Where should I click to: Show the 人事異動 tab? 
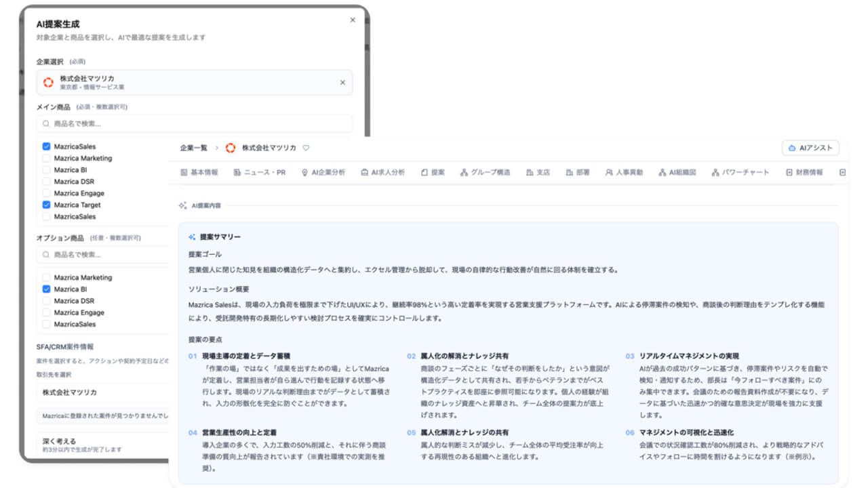(x=624, y=173)
